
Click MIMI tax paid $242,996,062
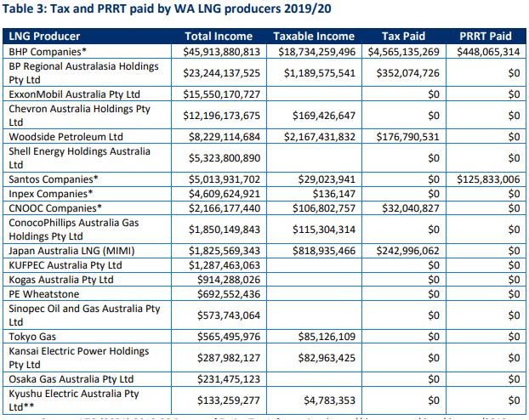[408, 251]
